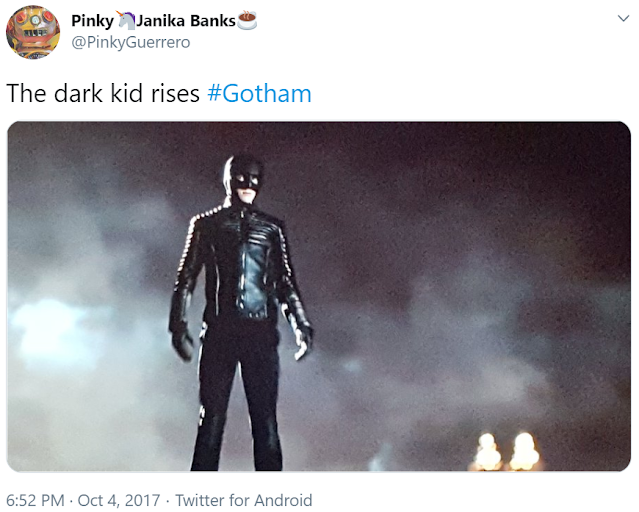The height and width of the screenshot is (512, 639).
Task: Open the #Gotham hashtag link
Action: pyautogui.click(x=259, y=93)
